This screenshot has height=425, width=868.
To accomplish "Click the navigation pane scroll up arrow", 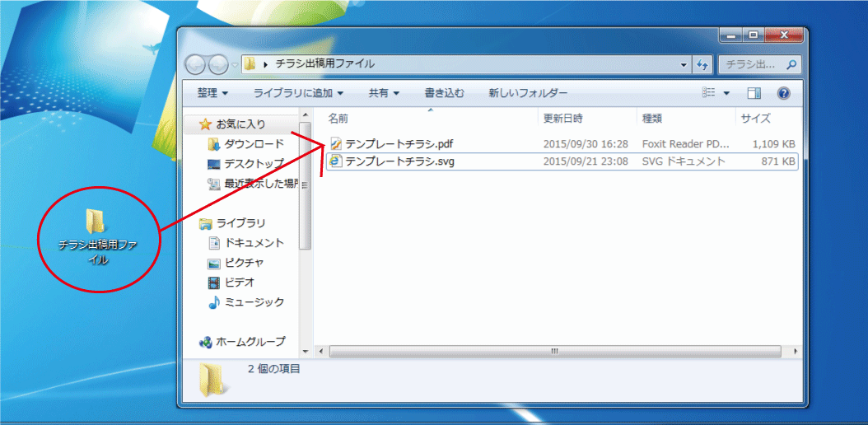I will (x=305, y=114).
